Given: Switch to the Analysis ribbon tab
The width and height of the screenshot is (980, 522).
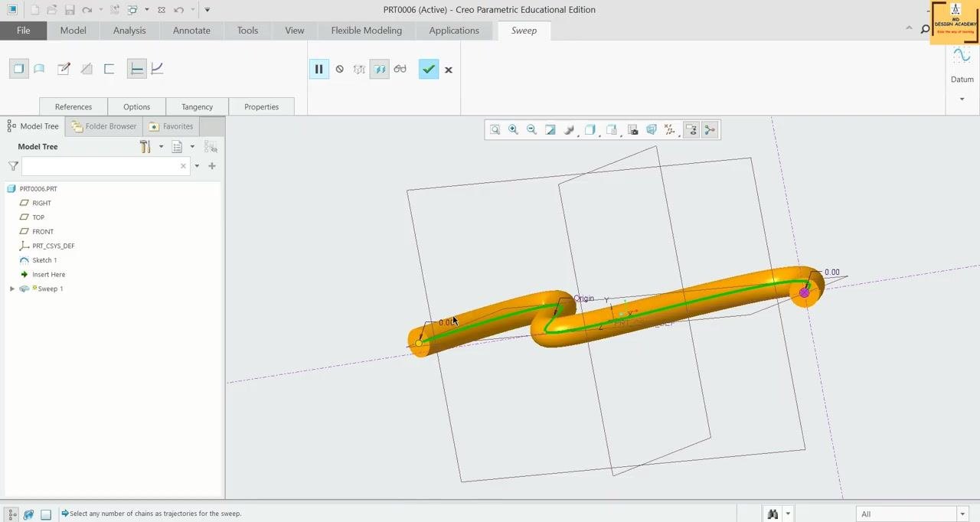Looking at the screenshot, I should [129, 31].
